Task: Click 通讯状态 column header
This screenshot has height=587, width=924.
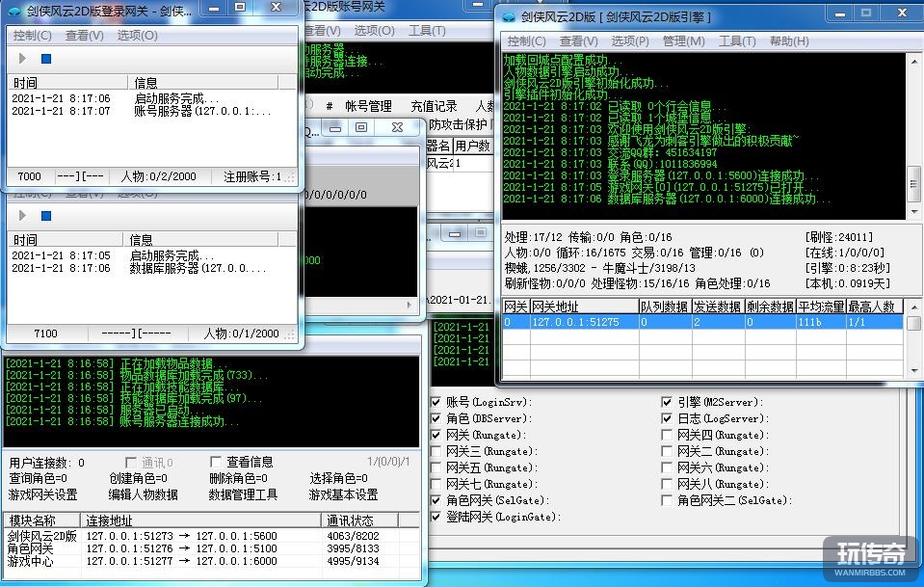Action: click(359, 520)
